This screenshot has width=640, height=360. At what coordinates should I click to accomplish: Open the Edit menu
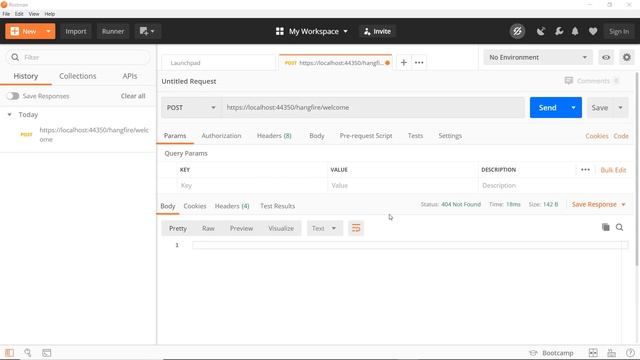[19, 14]
